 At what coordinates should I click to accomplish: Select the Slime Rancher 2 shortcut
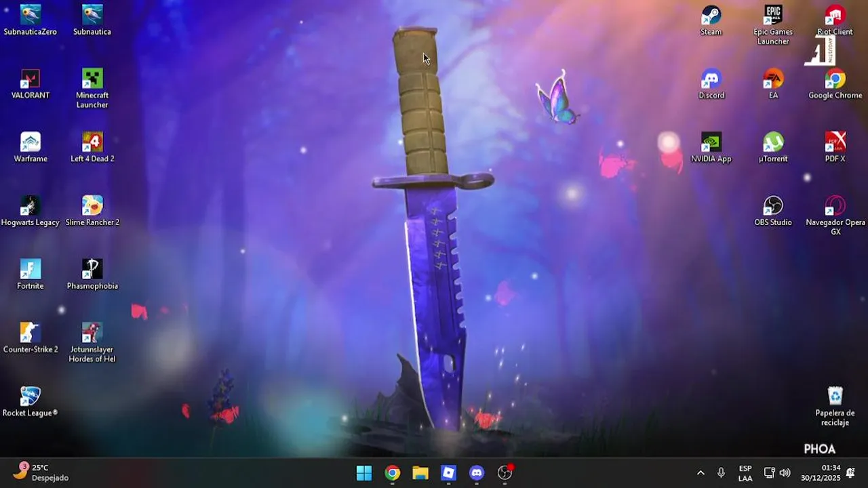point(92,211)
